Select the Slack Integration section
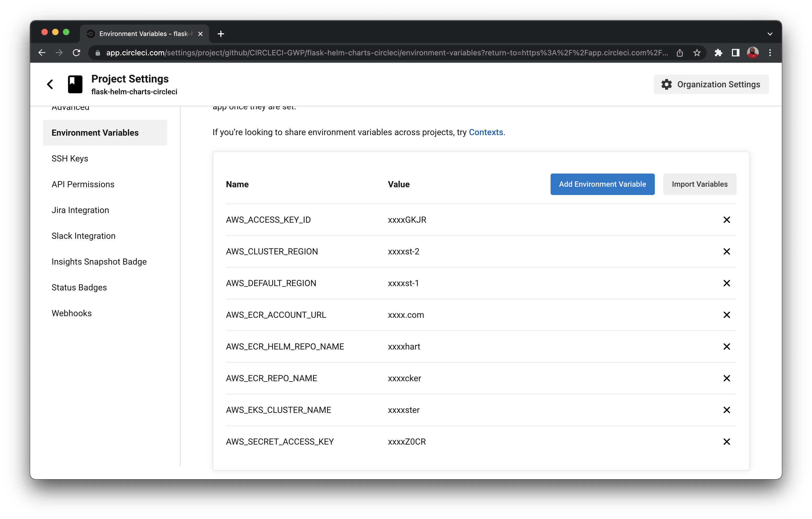Viewport: 812px width, 519px height. (83, 236)
